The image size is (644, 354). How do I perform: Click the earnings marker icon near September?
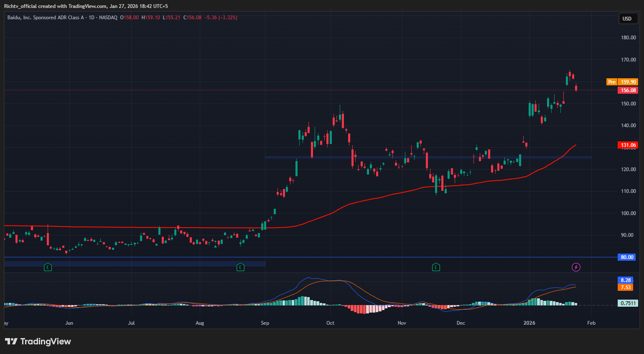click(240, 267)
